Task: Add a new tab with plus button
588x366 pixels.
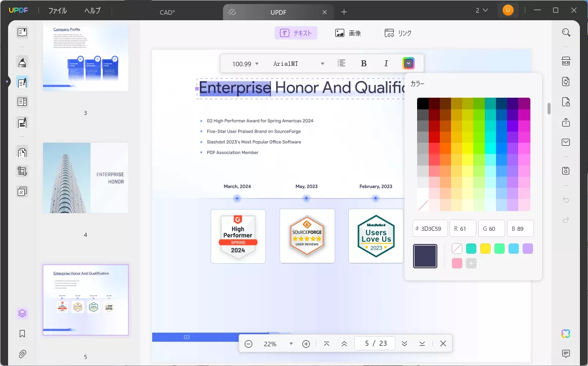Action: (x=344, y=12)
